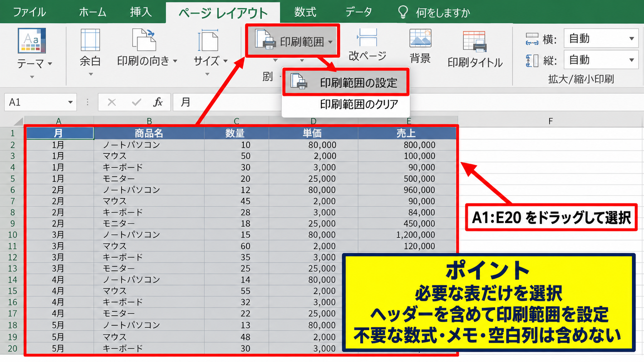Select column F header
Image resolution: width=644 pixels, height=362 pixels.
click(x=550, y=121)
